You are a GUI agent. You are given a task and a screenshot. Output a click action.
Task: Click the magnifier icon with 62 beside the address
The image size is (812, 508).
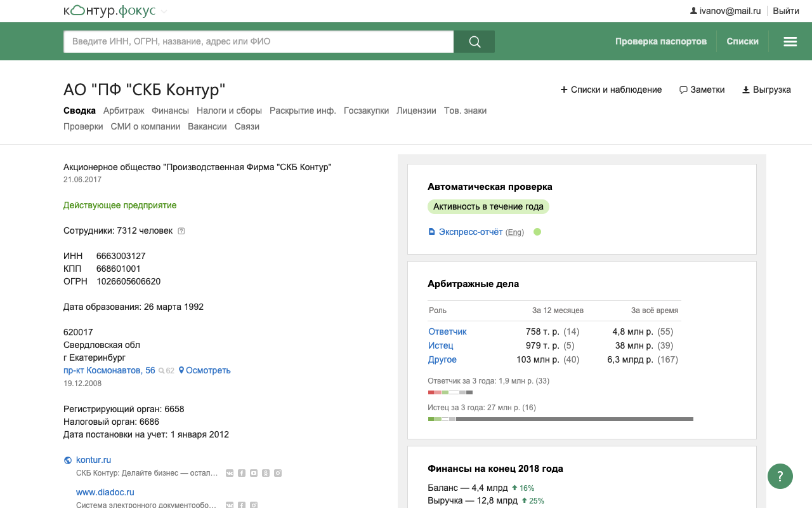coord(166,370)
